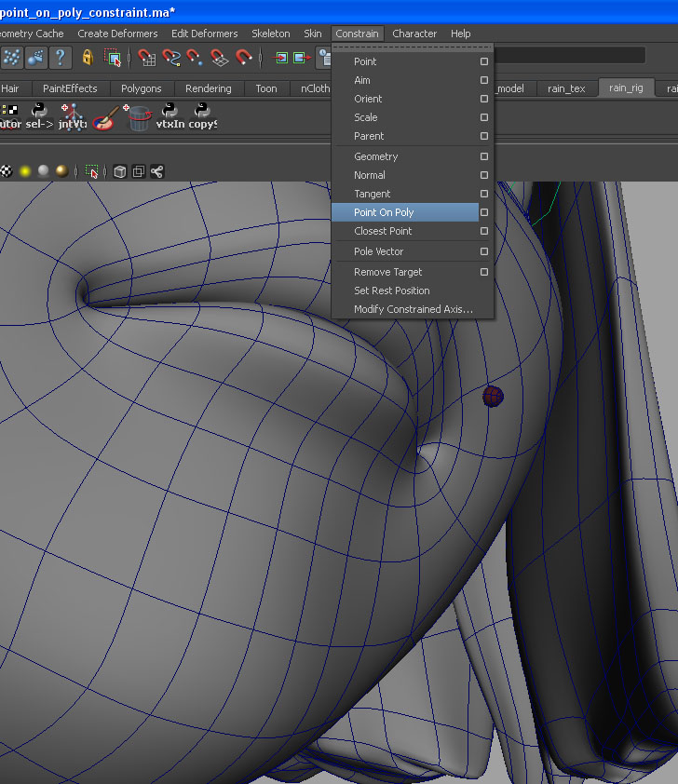678x784 pixels.
Task: Click the question mark help icon
Action: [x=61, y=58]
